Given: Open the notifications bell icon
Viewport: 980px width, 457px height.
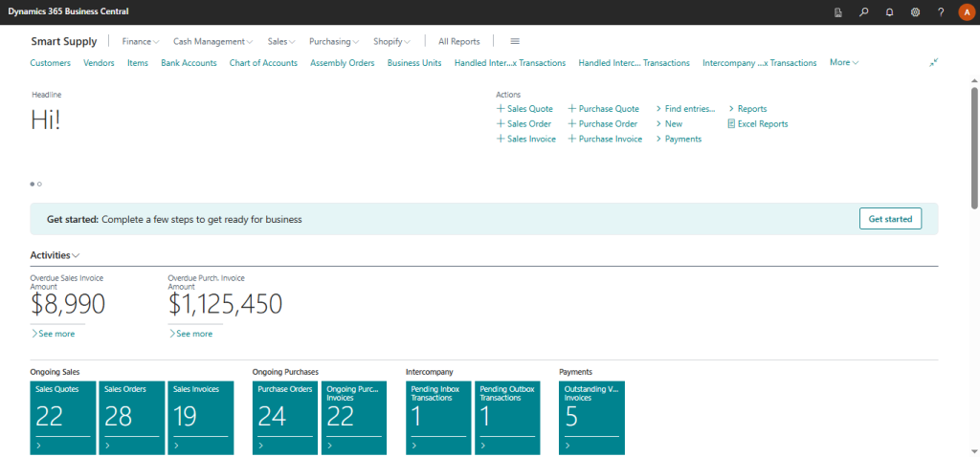Looking at the screenshot, I should tap(889, 11).
